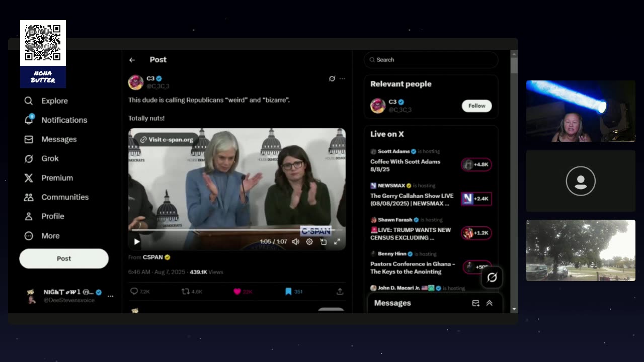Open the account menu dots beside NightOwl

tap(110, 296)
